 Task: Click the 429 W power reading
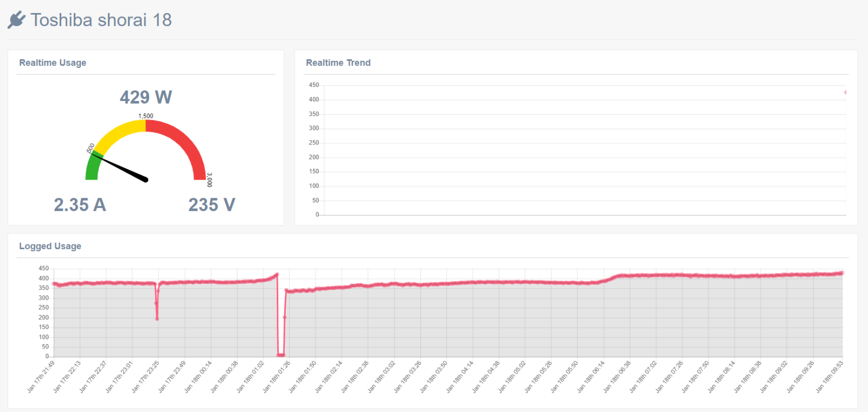tap(145, 97)
